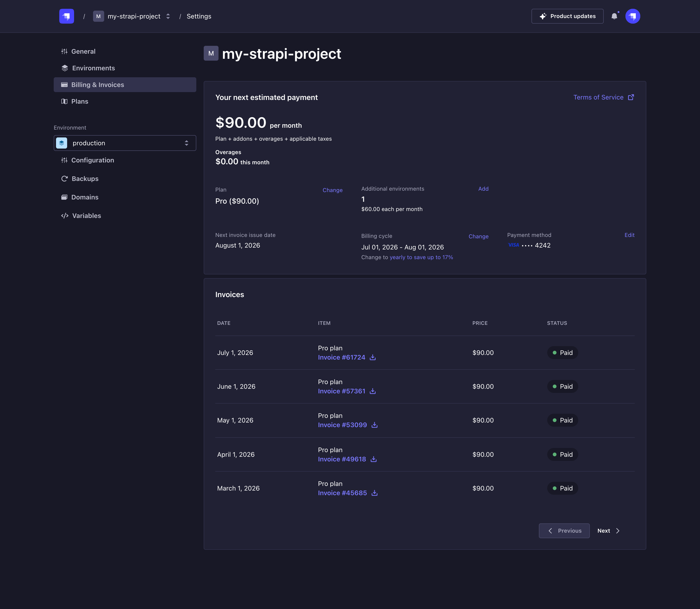Edit the payment method
This screenshot has height=609, width=700.
[x=629, y=235]
